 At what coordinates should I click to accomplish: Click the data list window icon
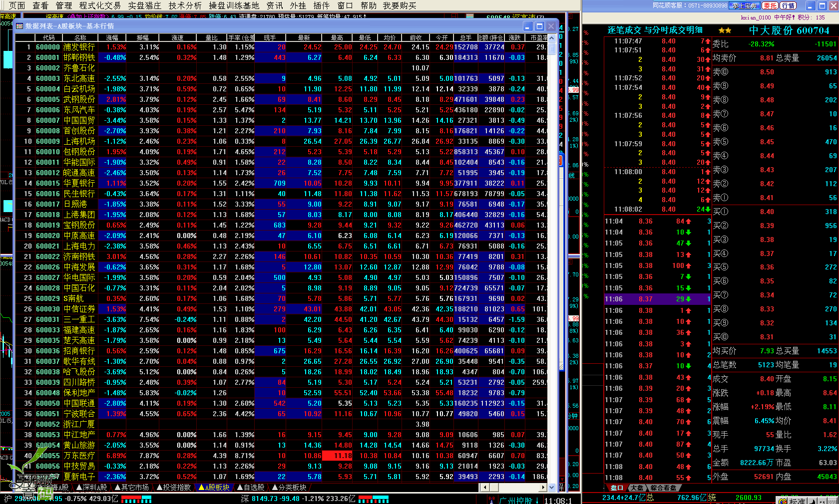(19, 26)
